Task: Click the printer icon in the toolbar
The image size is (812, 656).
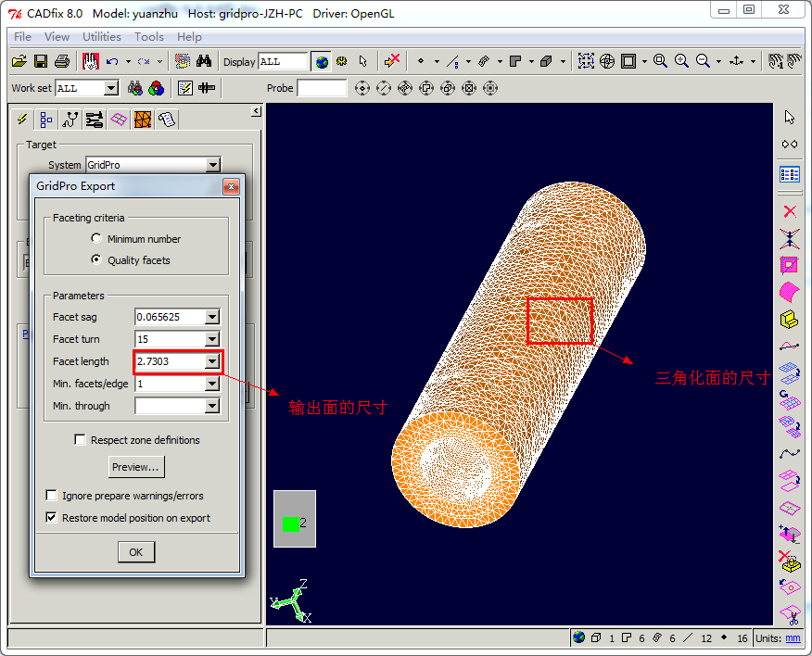Action: (62, 61)
